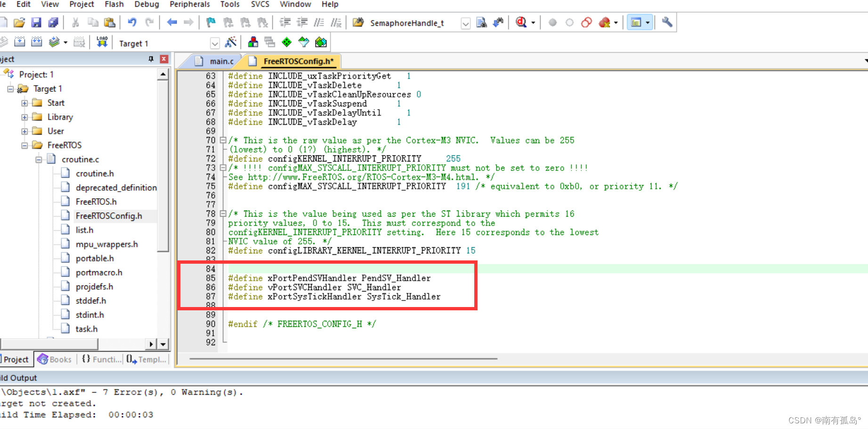The image size is (868, 429).
Task: Insert a bookmark at current line
Action: click(211, 22)
